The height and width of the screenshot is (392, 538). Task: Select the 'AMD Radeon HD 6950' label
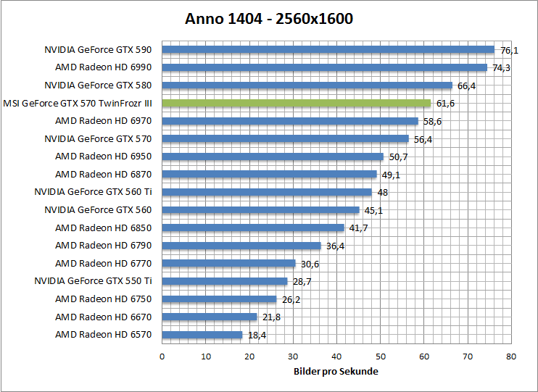pos(103,157)
